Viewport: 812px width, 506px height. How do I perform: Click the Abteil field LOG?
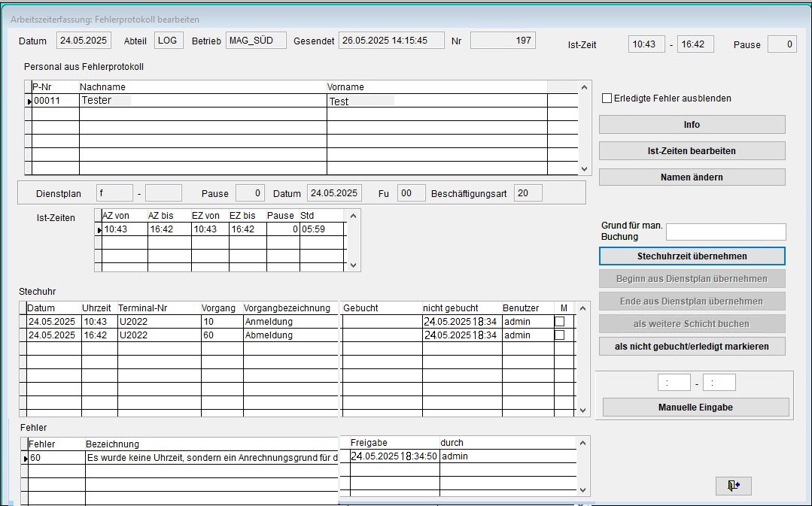169,41
